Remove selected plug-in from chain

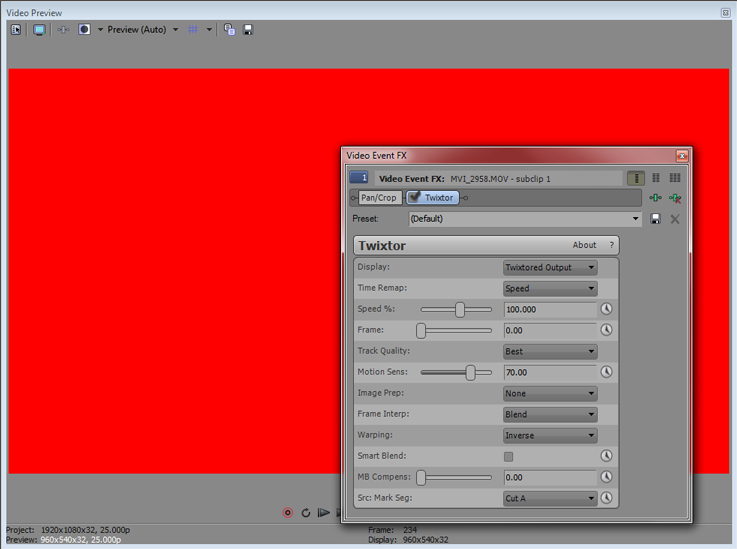click(675, 198)
